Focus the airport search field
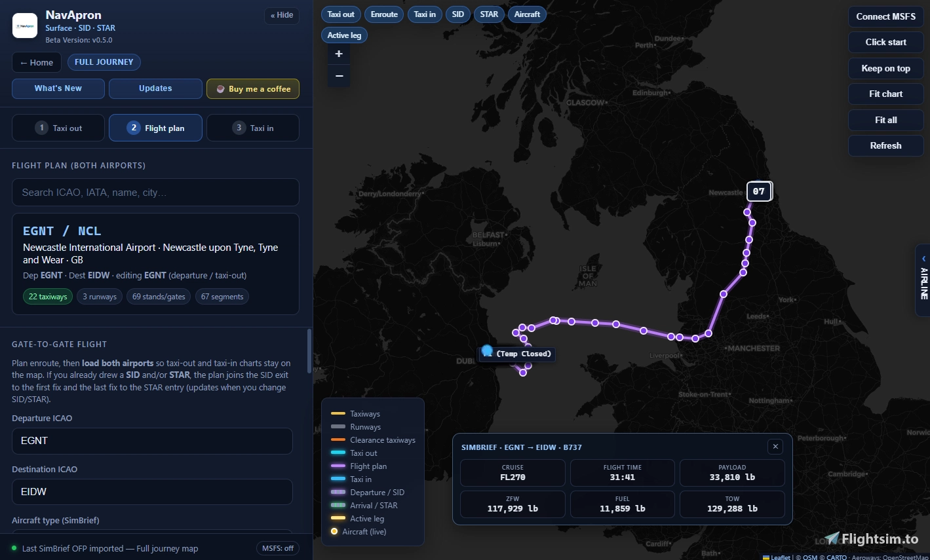The image size is (930, 560). tap(155, 193)
